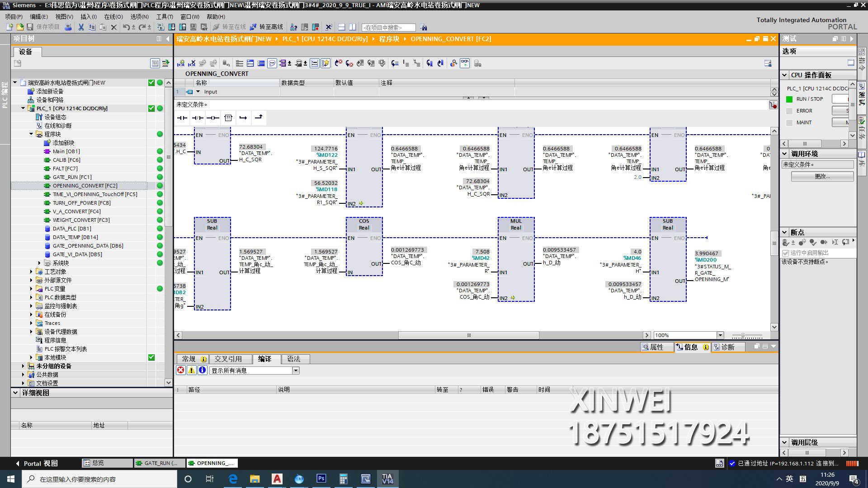Viewport: 868px width, 488px height.
Task: Collapse the PLC_1 [CPU 1214C DC/DC/Rly] node
Action: tap(23, 108)
